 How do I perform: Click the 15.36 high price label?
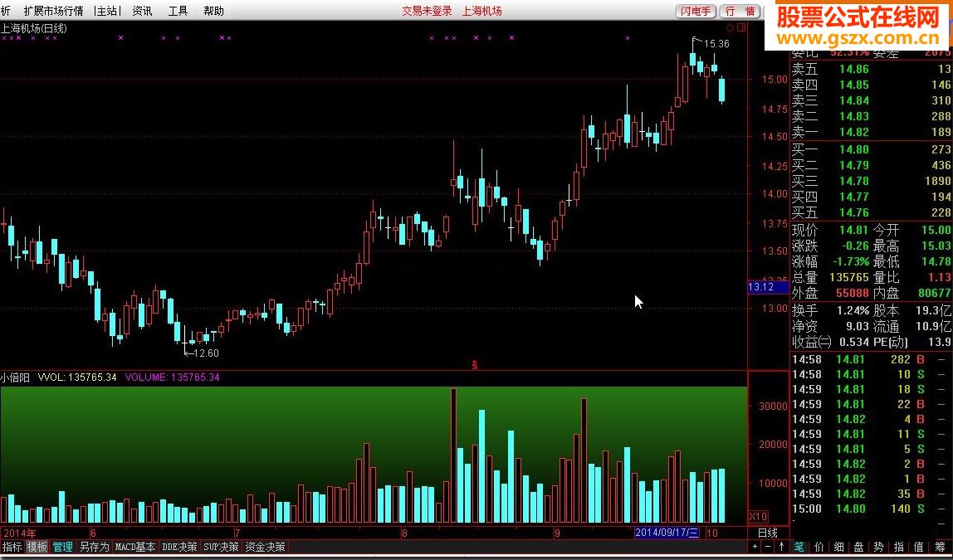pos(716,44)
